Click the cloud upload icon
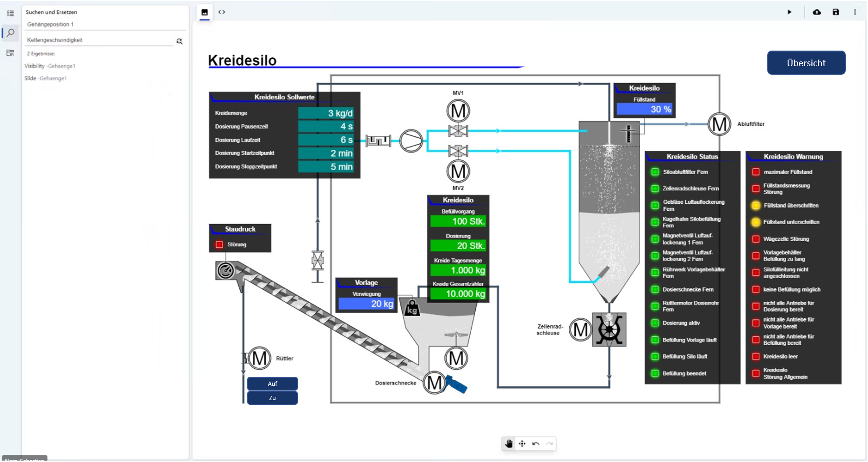The width and height of the screenshot is (868, 462). (816, 12)
